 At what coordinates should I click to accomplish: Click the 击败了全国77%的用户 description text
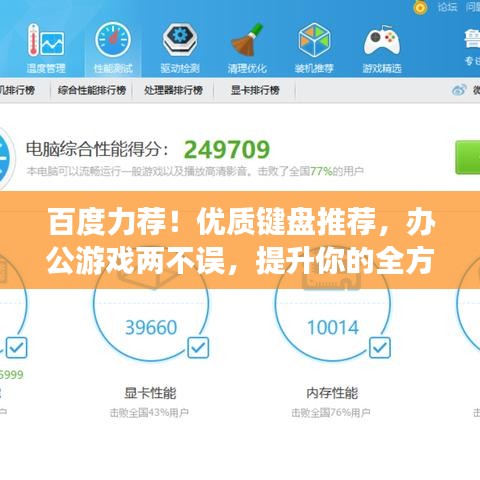(311, 171)
